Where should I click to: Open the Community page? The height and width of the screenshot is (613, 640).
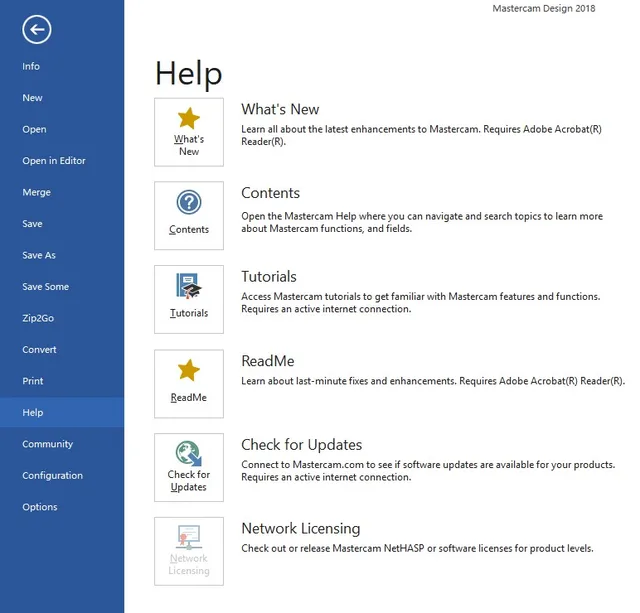(62, 444)
